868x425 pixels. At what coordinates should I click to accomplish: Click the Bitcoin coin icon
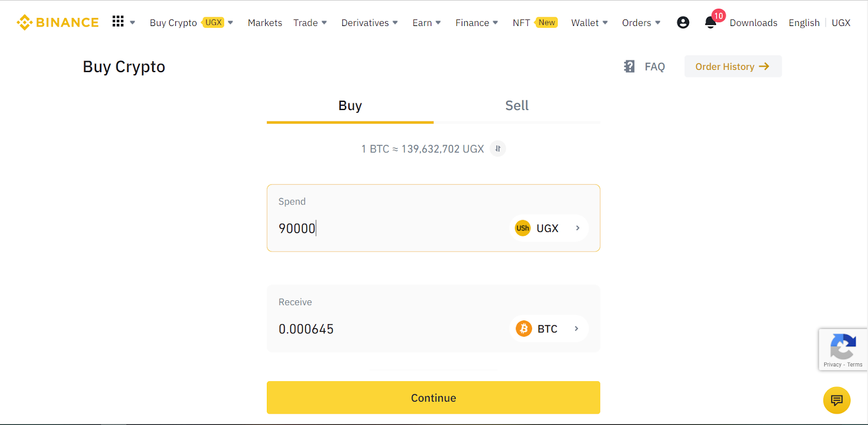[x=524, y=329]
